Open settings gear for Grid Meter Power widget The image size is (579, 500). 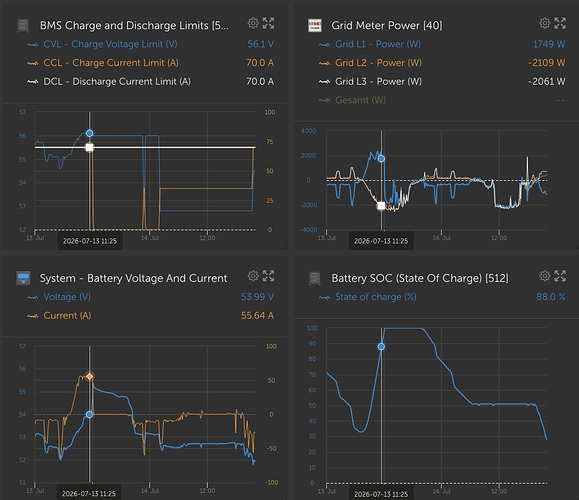click(x=545, y=23)
